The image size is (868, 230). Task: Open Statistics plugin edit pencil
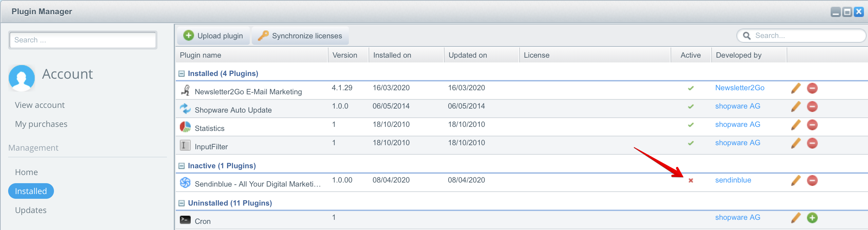(x=796, y=125)
